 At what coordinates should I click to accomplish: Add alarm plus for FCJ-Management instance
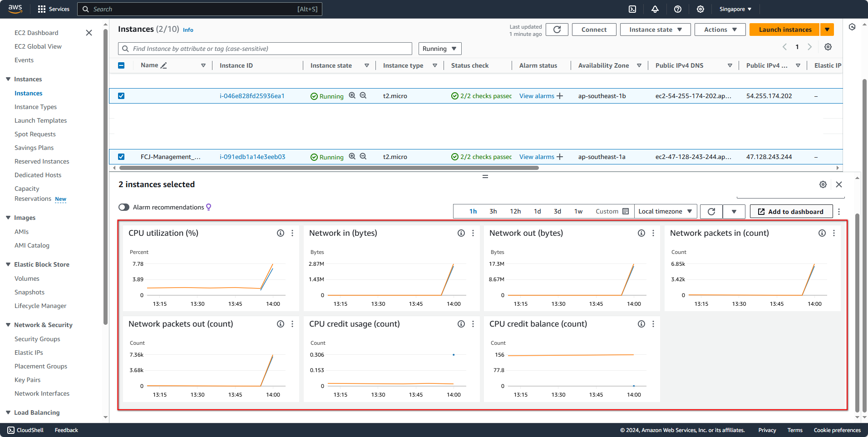pyautogui.click(x=560, y=157)
